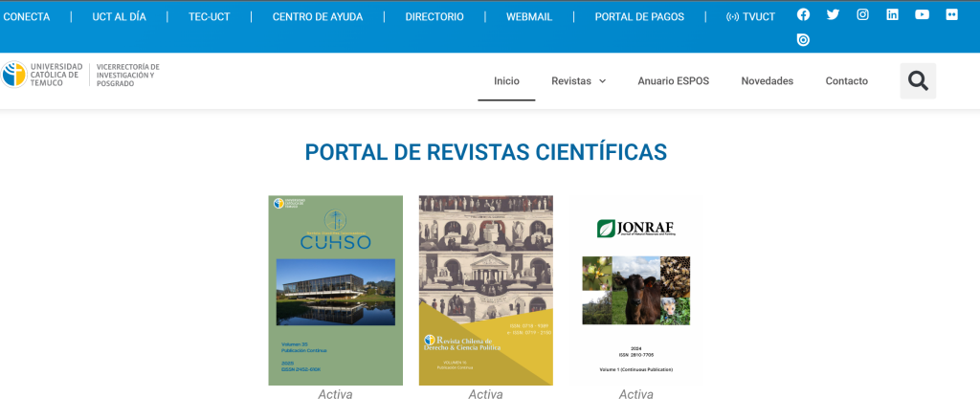Image resolution: width=980 pixels, height=420 pixels.
Task: Click the CONECTA top bar link
Action: tap(26, 17)
